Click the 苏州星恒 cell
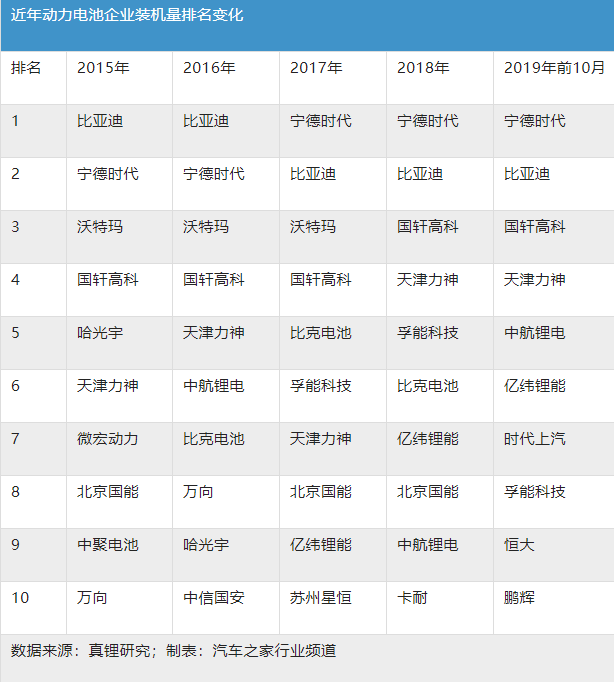Viewport: 614px width, 682px height. [x=321, y=598]
